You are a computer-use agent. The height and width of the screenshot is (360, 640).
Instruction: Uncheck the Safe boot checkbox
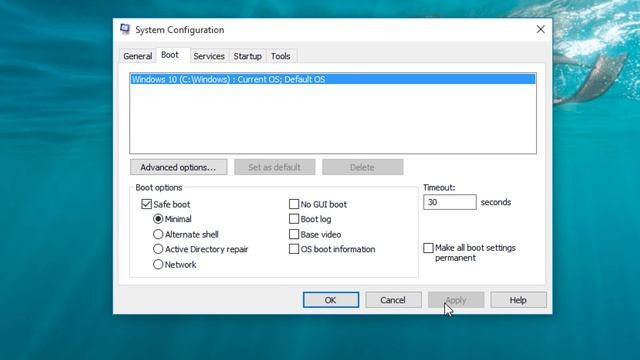pyautogui.click(x=147, y=204)
